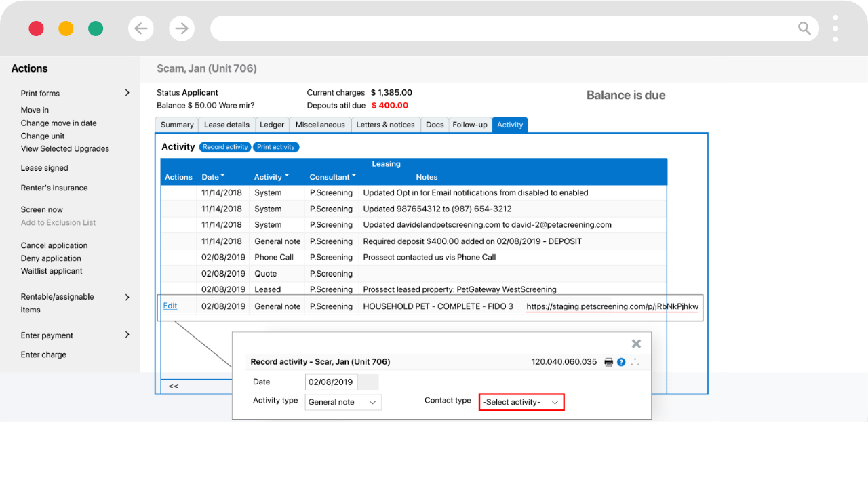Click the browser back arrow
This screenshot has height=488, width=868.
(141, 28)
